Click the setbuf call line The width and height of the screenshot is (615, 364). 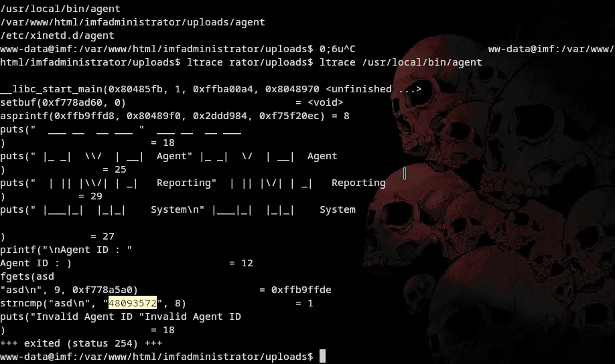tap(172, 102)
